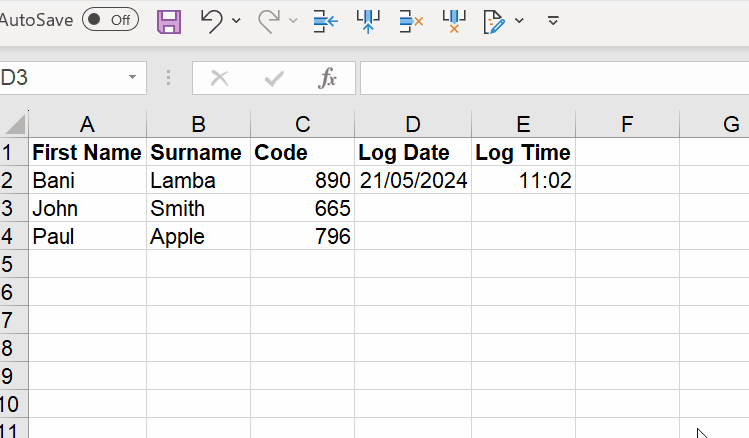Image resolution: width=749 pixels, height=438 pixels.
Task: Select column D header
Action: 412,124
